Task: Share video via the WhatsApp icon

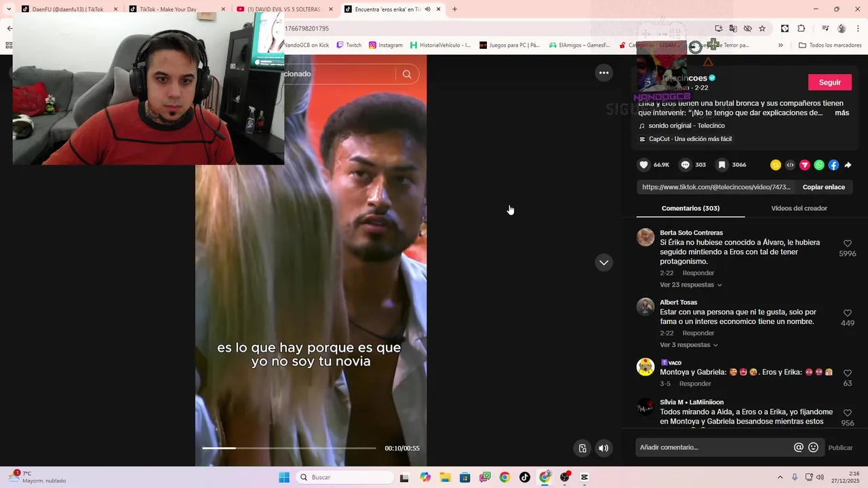Action: coord(819,165)
